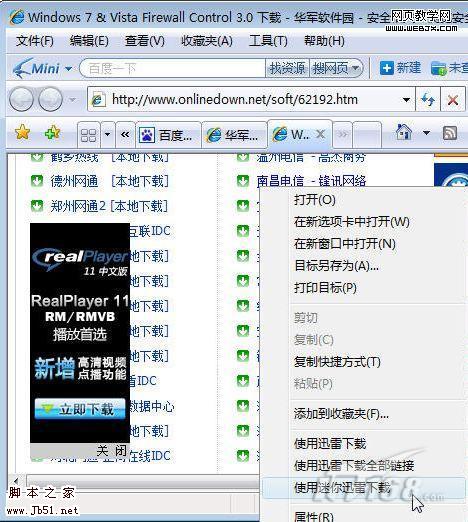This screenshot has height=522, width=468.
Task: Click the 找资源 button
Action: (x=287, y=69)
